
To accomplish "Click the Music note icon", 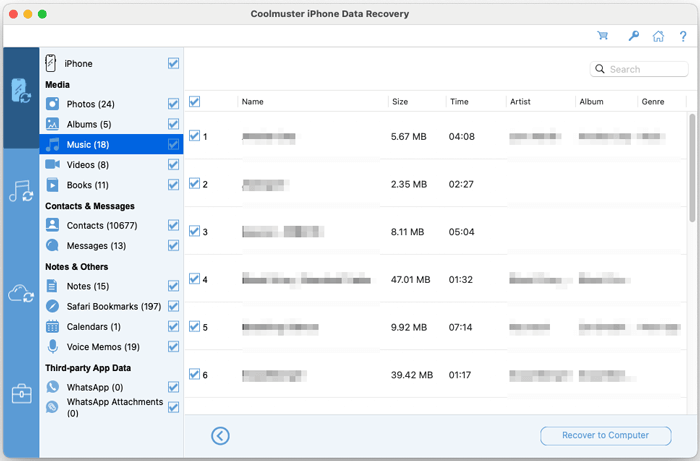I will coord(52,144).
